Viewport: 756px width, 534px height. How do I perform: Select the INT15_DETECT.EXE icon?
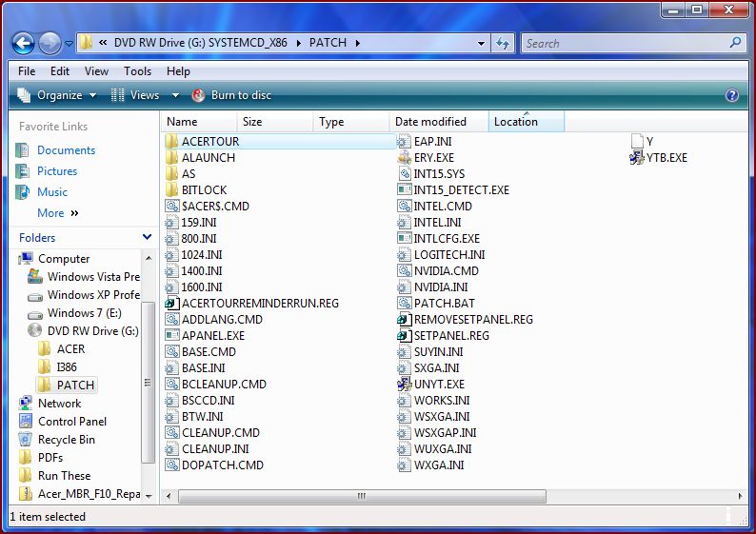click(404, 189)
